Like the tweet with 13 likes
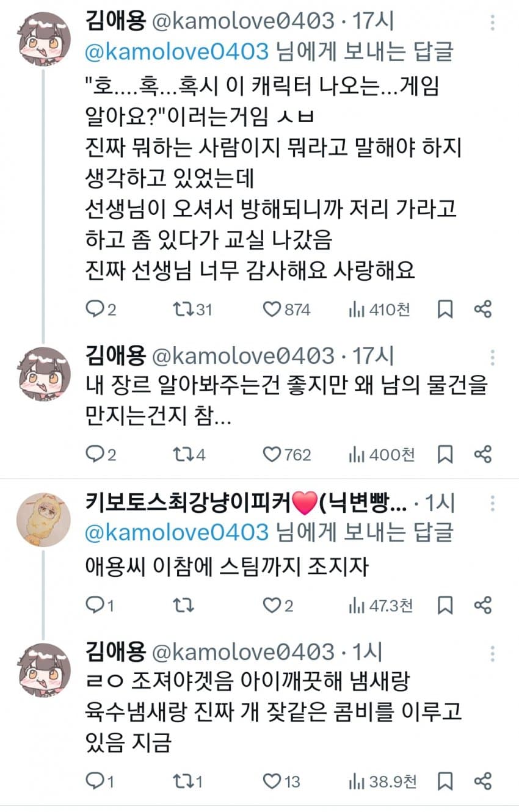This screenshot has width=519, height=812. point(272,781)
